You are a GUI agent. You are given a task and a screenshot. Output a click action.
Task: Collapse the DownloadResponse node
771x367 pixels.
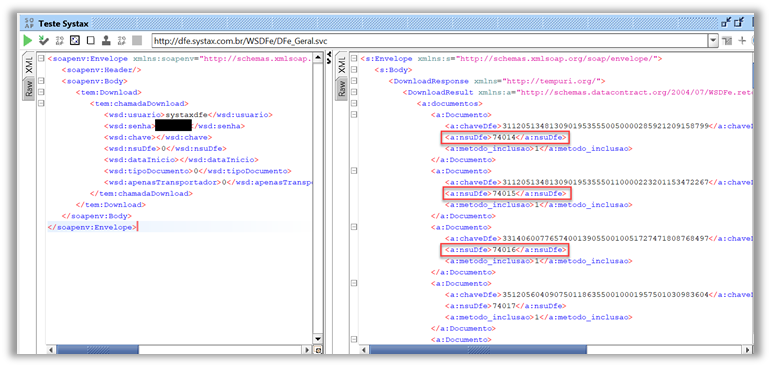point(354,81)
